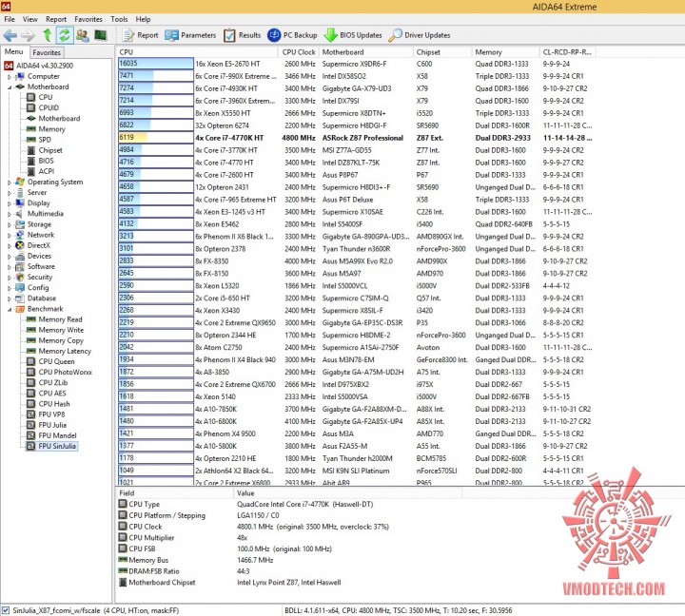Sort by the CL-RCD-RP-R... column header
685x616 pixels.
(567, 52)
